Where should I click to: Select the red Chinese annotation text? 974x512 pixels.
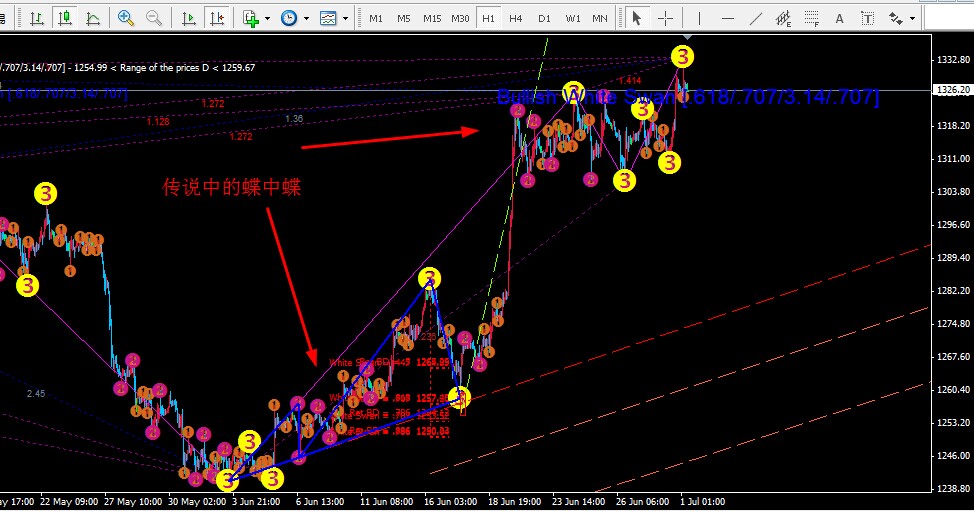[x=231, y=187]
